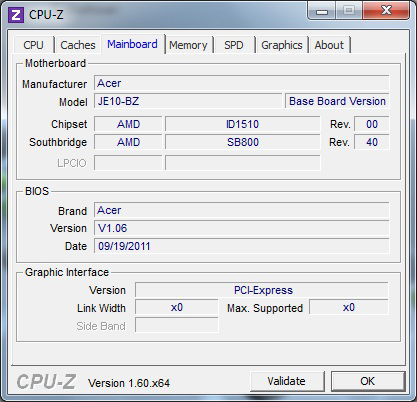Select the BIOS Version V1.06 field
The height and width of the screenshot is (402, 417).
pos(242,228)
